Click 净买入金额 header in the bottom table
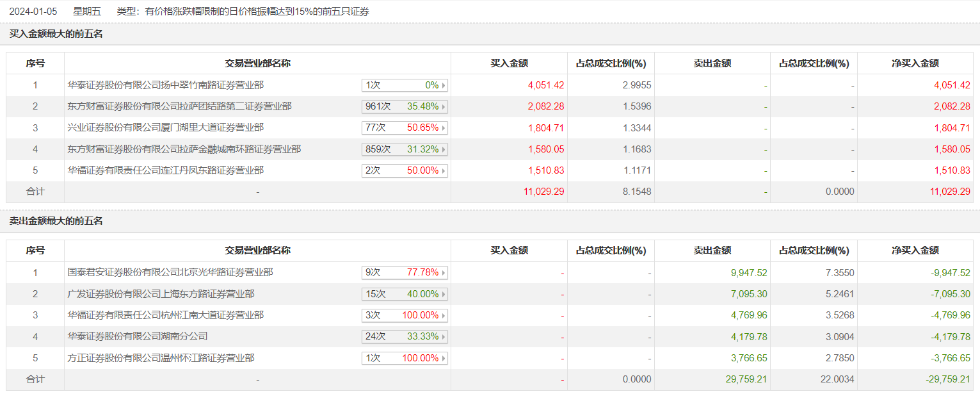Image resolution: width=980 pixels, height=394 pixels. coord(915,250)
